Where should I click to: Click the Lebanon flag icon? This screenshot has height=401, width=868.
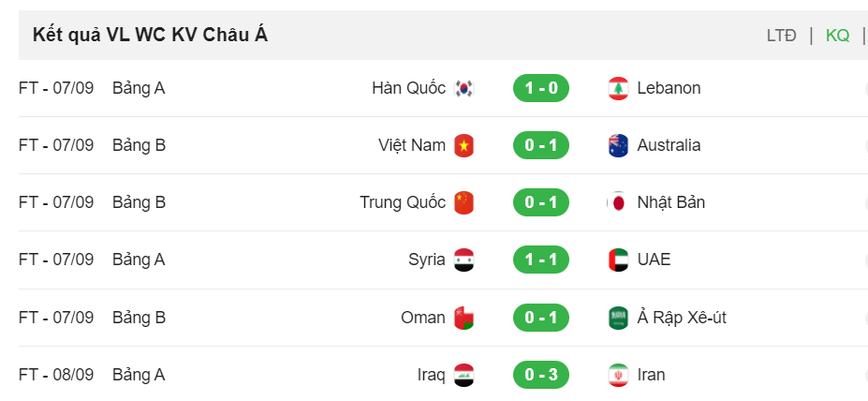pyautogui.click(x=618, y=89)
